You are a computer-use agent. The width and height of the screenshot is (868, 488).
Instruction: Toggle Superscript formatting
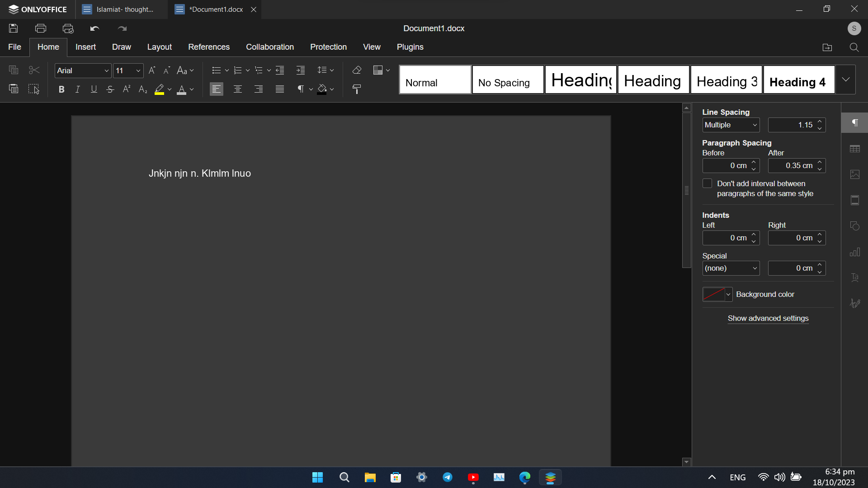127,89
